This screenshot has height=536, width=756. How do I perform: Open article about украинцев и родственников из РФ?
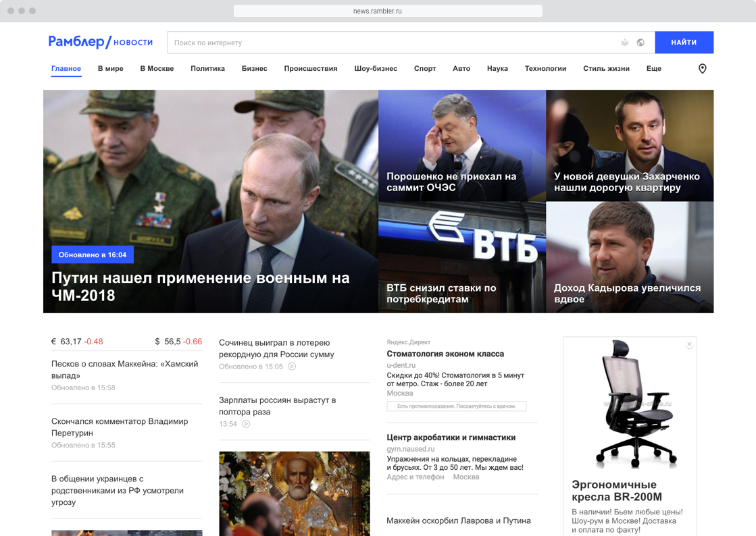coord(117,490)
